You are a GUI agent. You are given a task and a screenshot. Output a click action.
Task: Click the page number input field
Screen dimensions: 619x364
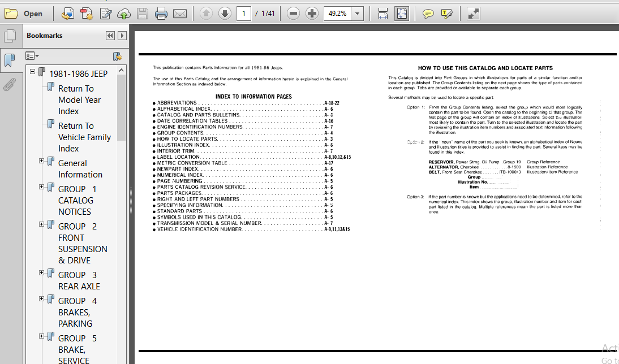coord(243,14)
